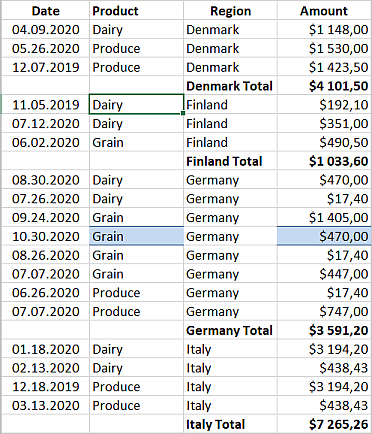
Task: Click the Date column header
Action: (x=46, y=11)
